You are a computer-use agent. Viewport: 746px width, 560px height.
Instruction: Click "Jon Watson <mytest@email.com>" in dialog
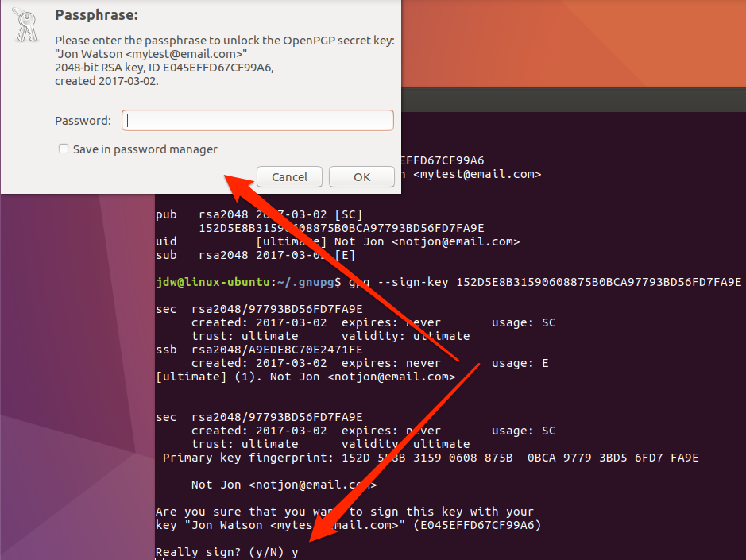tap(151, 54)
